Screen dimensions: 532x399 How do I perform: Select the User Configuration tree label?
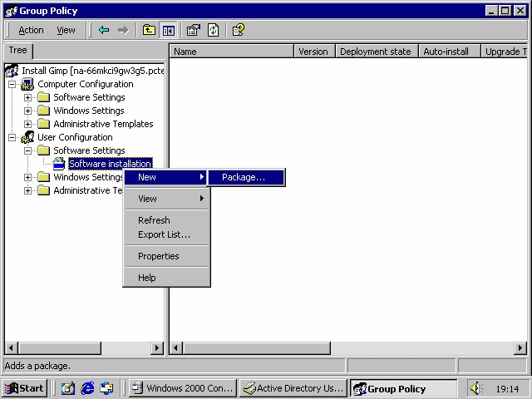(x=75, y=137)
